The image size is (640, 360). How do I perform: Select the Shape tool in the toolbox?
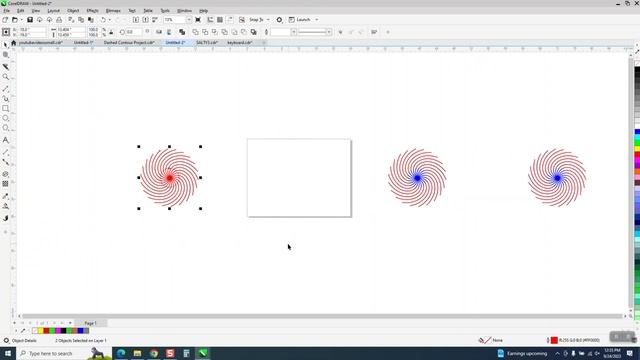(x=6, y=55)
